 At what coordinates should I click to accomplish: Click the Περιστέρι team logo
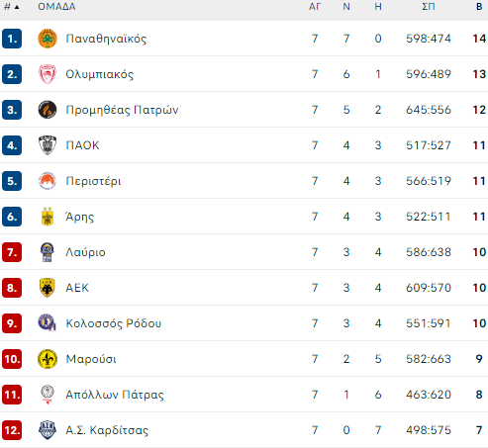click(x=48, y=181)
